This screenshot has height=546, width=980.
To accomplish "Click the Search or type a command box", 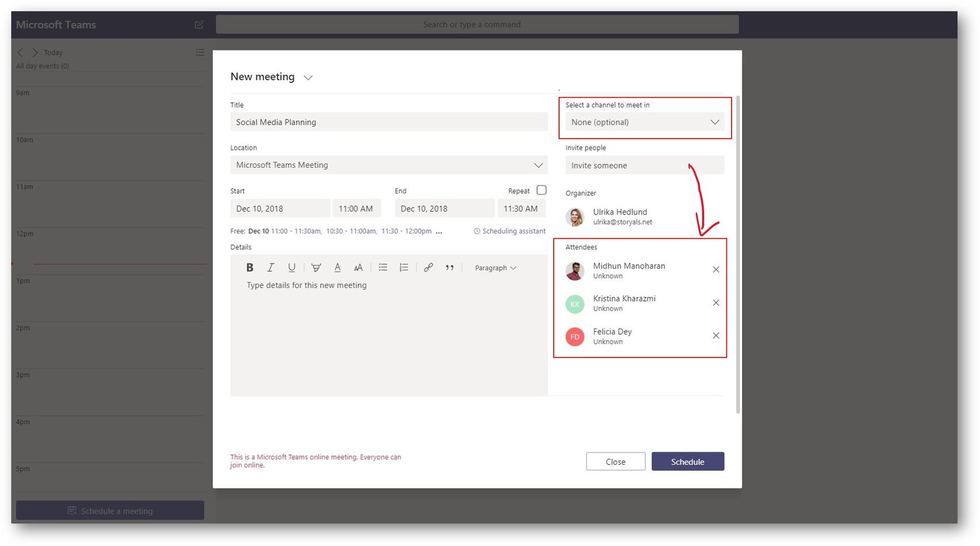I will (x=477, y=24).
